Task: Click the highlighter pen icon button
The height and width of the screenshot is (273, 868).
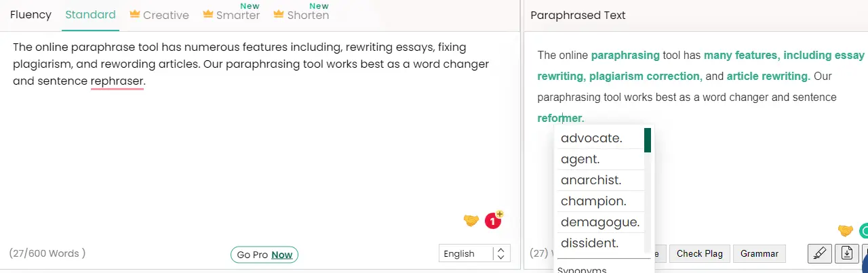Action: [820, 253]
